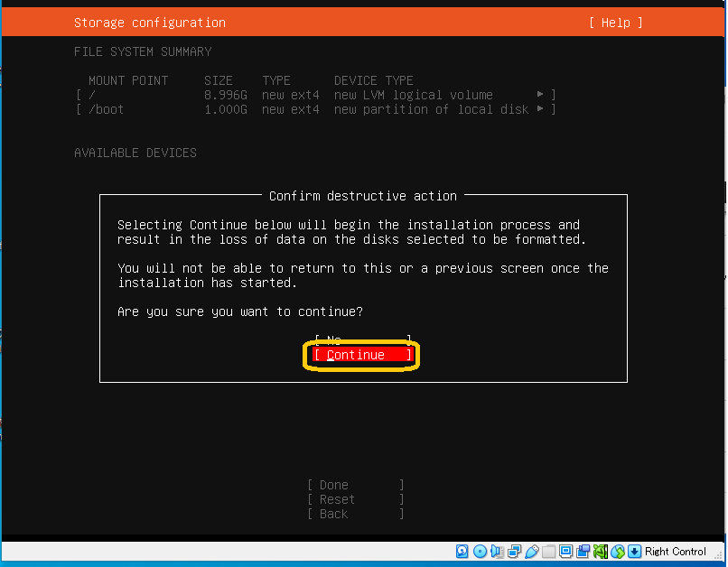
Task: Click the hard disk activity indicator icon
Action: [x=462, y=551]
